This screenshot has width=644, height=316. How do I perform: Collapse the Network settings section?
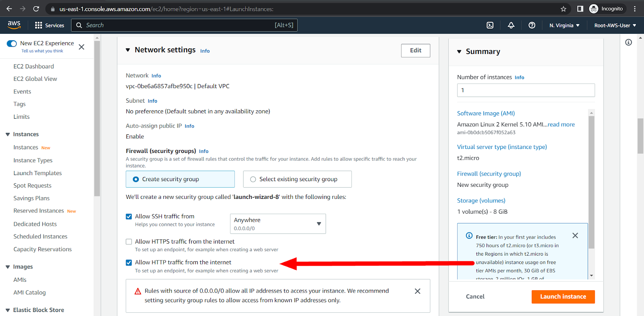click(128, 50)
